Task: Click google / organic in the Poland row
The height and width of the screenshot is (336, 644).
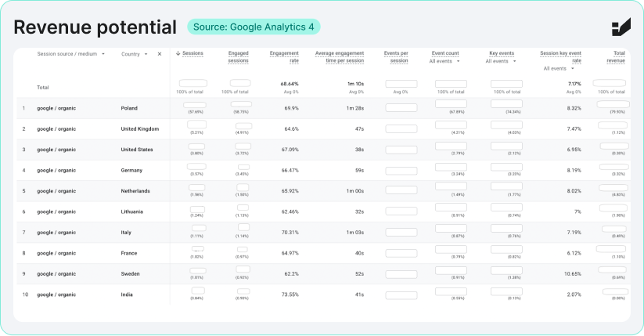Action: (x=56, y=108)
